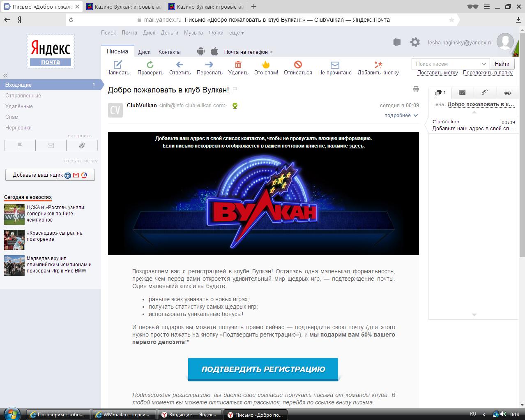Bookmark page with star icon in address bar
The height and width of the screenshot is (420, 525).
[451, 20]
